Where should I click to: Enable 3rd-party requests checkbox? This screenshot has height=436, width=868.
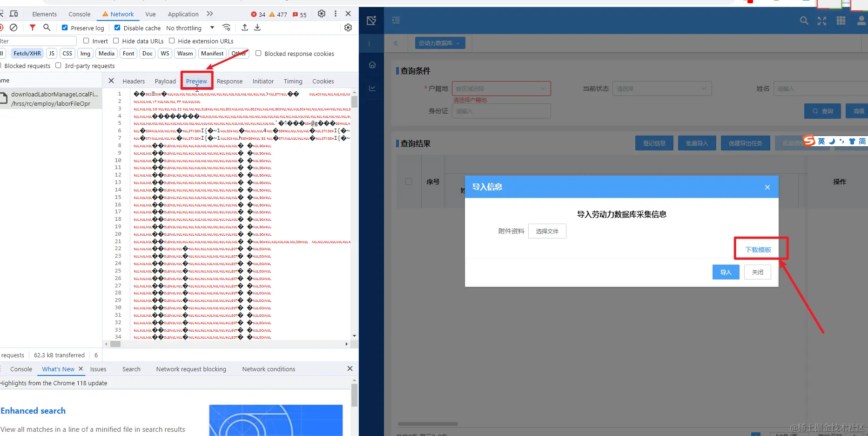pos(58,66)
